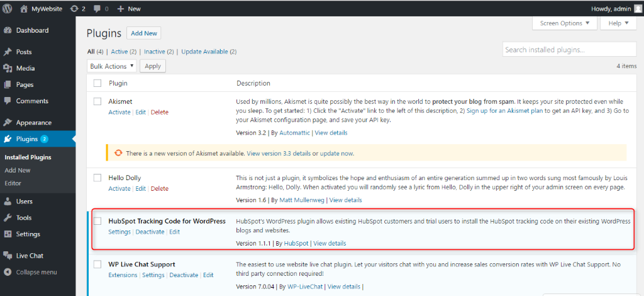Viewport: 644px width, 296px height.
Task: Deactivate HubSpot Tracking Code plugin
Action: (150, 232)
